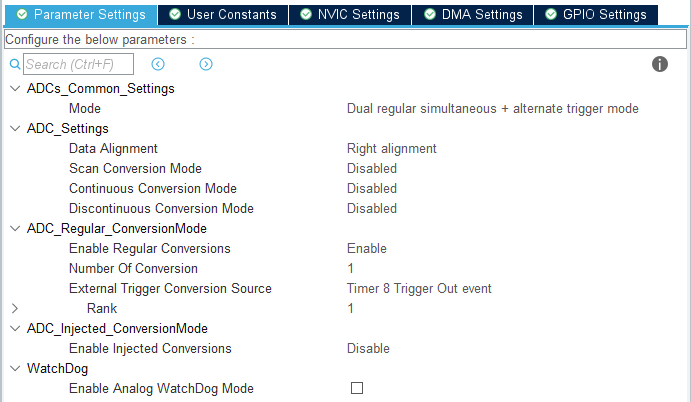Screen dimensions: 691x402
Task: Click the Parameter Settings green check icon
Action: click(21, 15)
